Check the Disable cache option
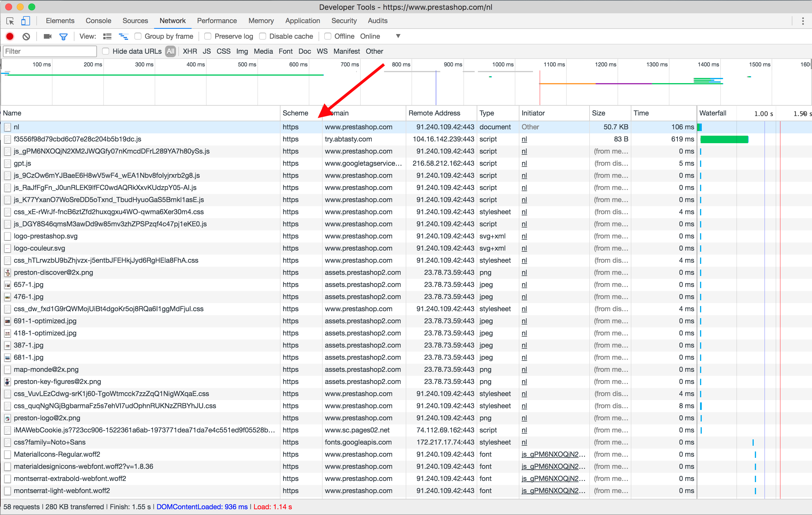The image size is (812, 515). [x=263, y=36]
